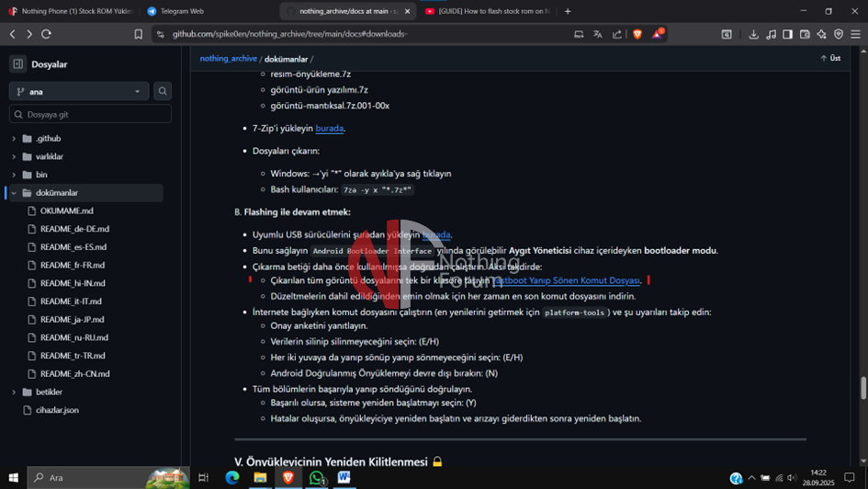
Task: Click the translate page icon in address bar
Action: 598,34
